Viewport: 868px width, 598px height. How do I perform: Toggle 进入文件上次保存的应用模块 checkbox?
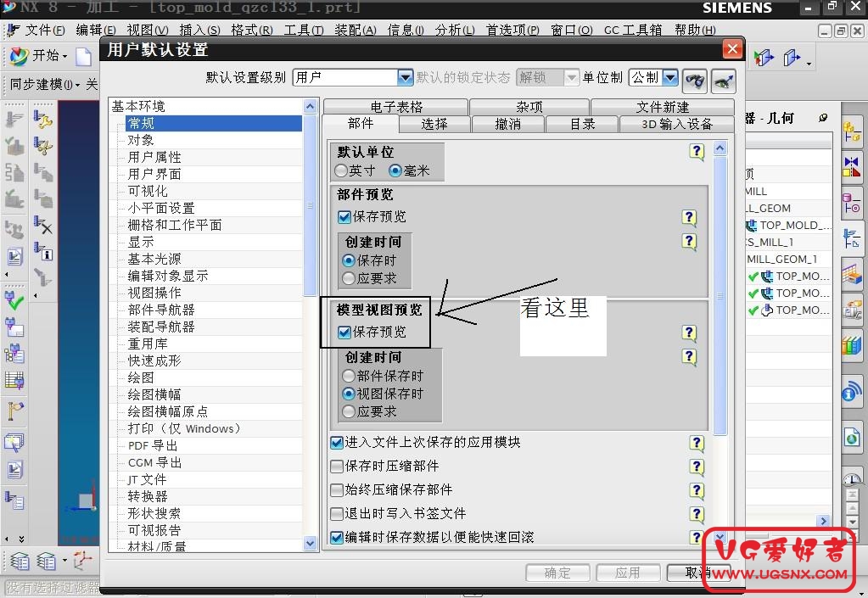tap(337, 443)
